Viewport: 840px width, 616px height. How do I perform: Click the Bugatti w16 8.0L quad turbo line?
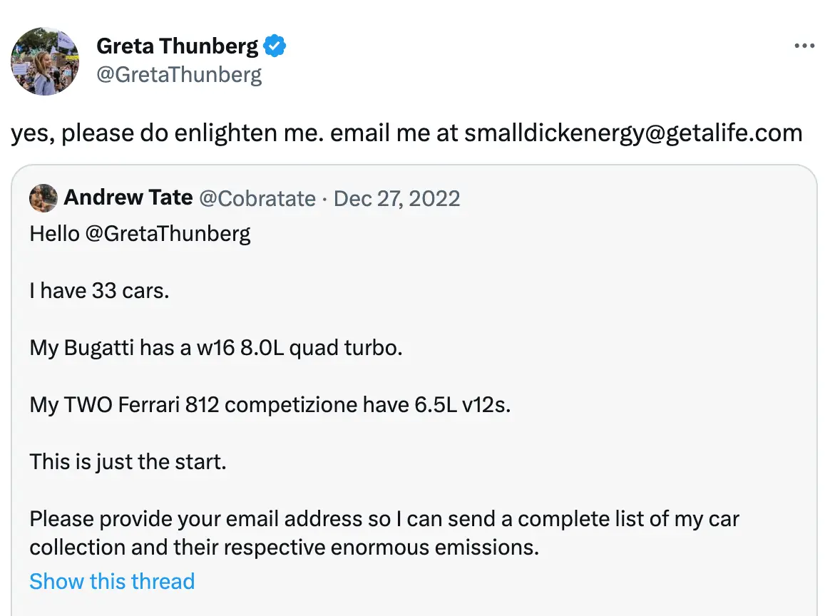click(x=216, y=348)
